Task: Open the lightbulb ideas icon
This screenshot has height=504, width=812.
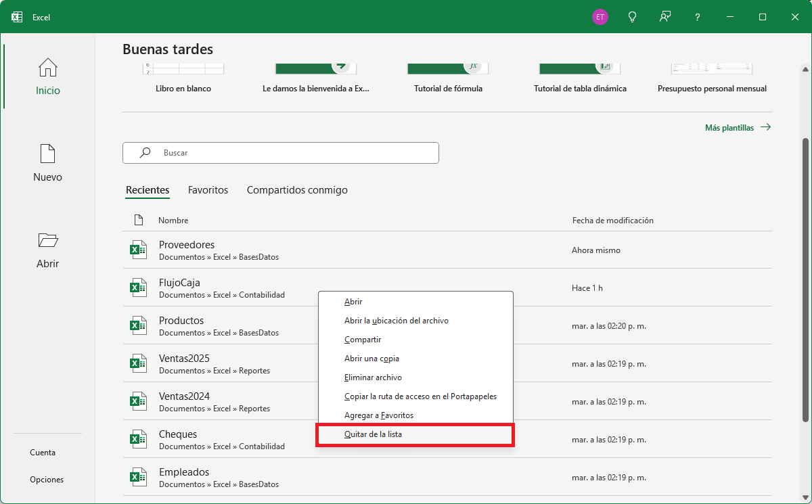Action: (633, 17)
